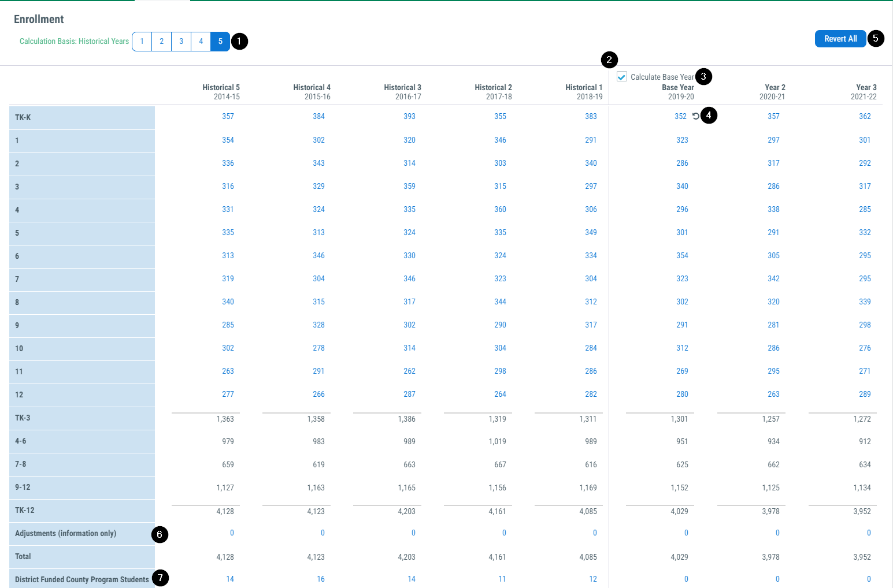This screenshot has width=893, height=588.
Task: Select 2 historical years as calculation basis
Action: click(162, 42)
